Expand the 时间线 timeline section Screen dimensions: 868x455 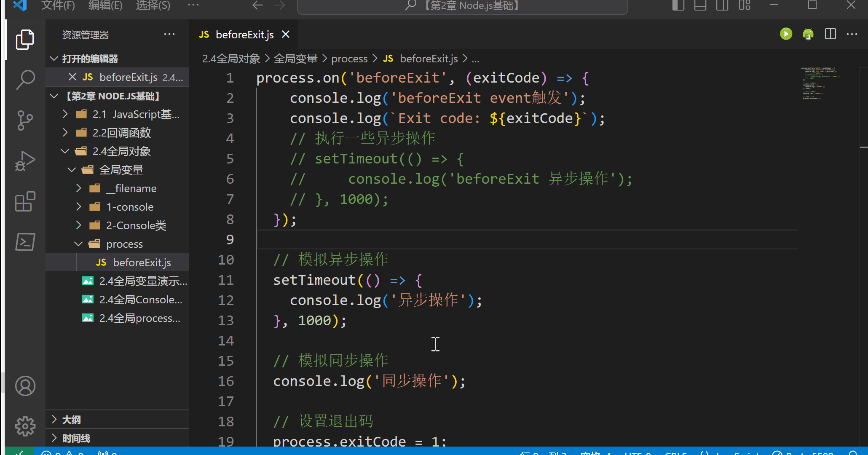click(x=54, y=438)
